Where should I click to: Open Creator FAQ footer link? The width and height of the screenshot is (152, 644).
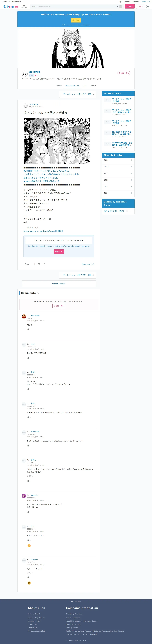[33, 625]
